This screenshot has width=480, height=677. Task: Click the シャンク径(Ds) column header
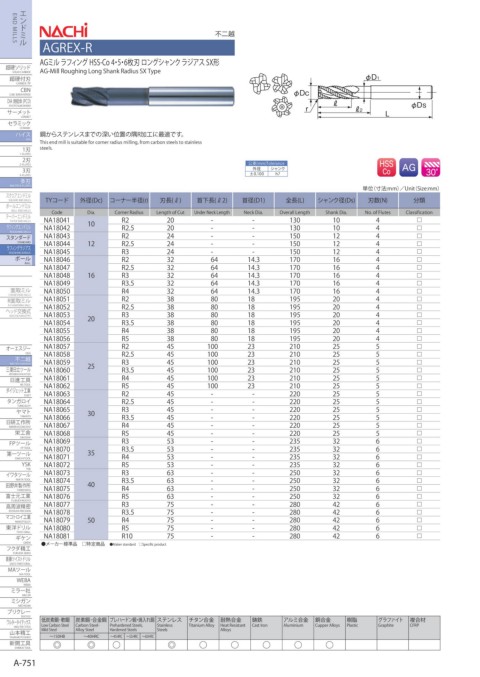pos(336,200)
